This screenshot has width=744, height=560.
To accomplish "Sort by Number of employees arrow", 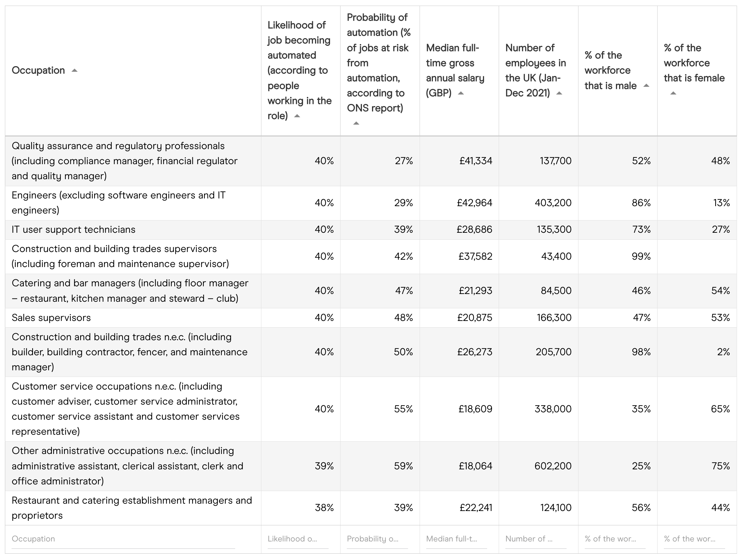I will (559, 93).
